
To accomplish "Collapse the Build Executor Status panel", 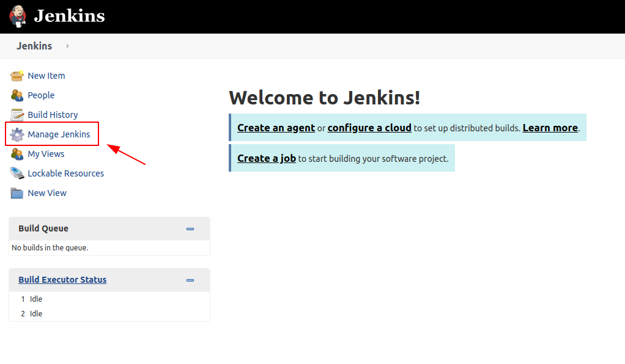I will point(190,280).
